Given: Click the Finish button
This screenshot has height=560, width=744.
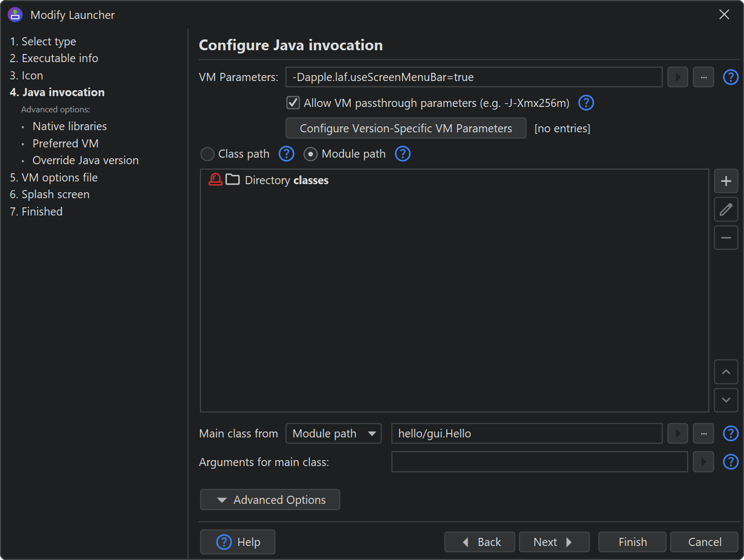Looking at the screenshot, I should 632,542.
